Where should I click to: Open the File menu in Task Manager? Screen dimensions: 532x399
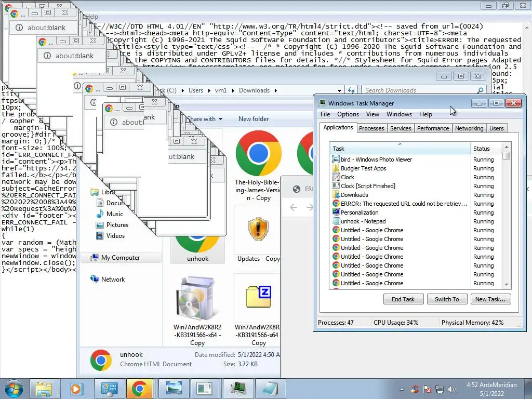[325, 114]
